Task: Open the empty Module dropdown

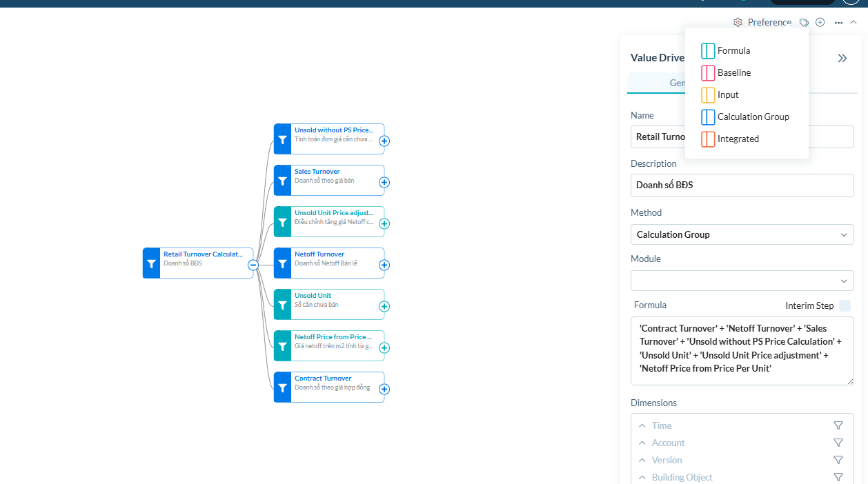Action: (x=742, y=281)
